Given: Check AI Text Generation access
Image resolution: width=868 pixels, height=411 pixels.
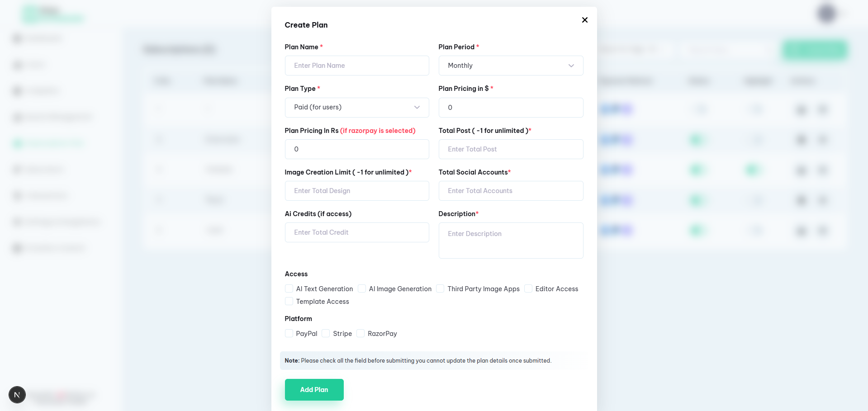Looking at the screenshot, I should (289, 288).
